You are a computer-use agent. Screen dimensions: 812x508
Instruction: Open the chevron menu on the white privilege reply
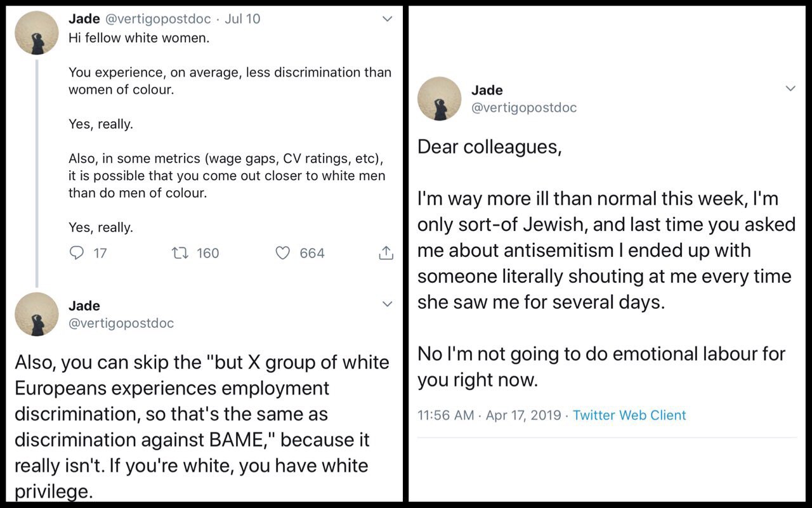coord(387,305)
